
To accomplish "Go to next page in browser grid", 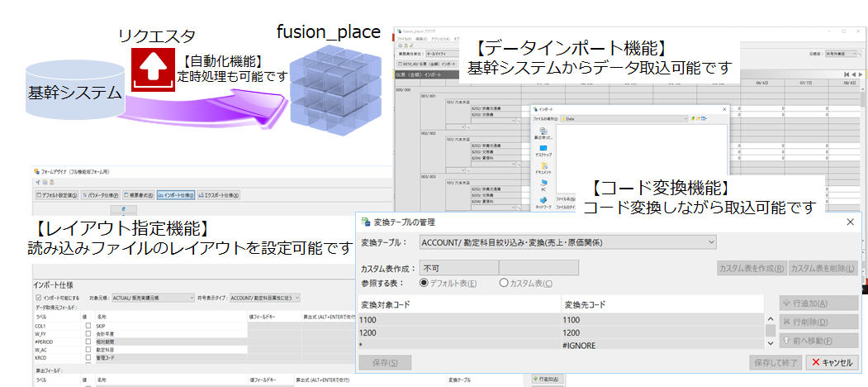I will [859, 74].
